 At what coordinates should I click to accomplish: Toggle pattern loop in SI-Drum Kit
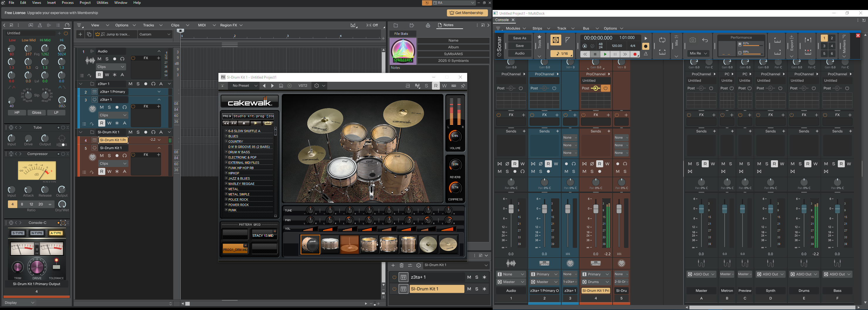[268, 123]
